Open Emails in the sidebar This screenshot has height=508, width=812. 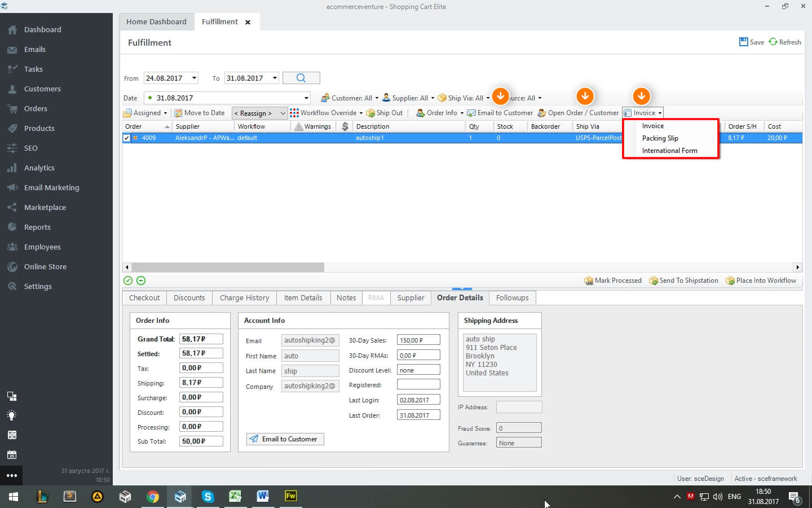coord(34,49)
